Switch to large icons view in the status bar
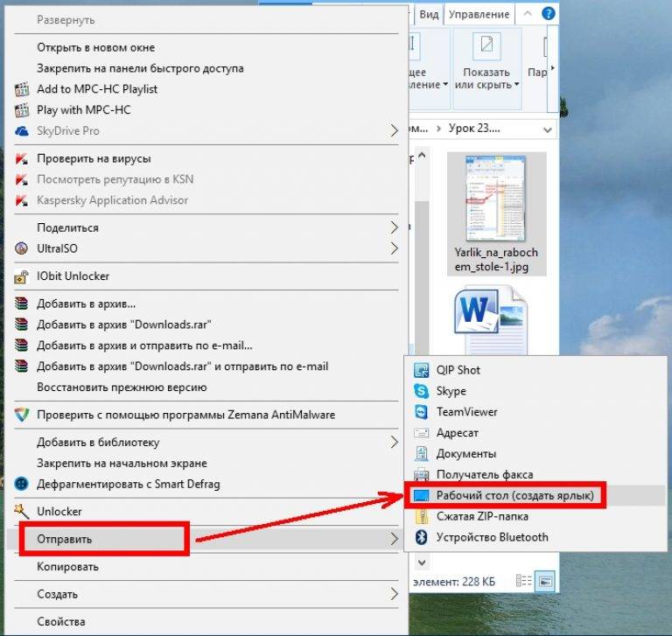Screen dimensions: 672x636 pos(544,581)
